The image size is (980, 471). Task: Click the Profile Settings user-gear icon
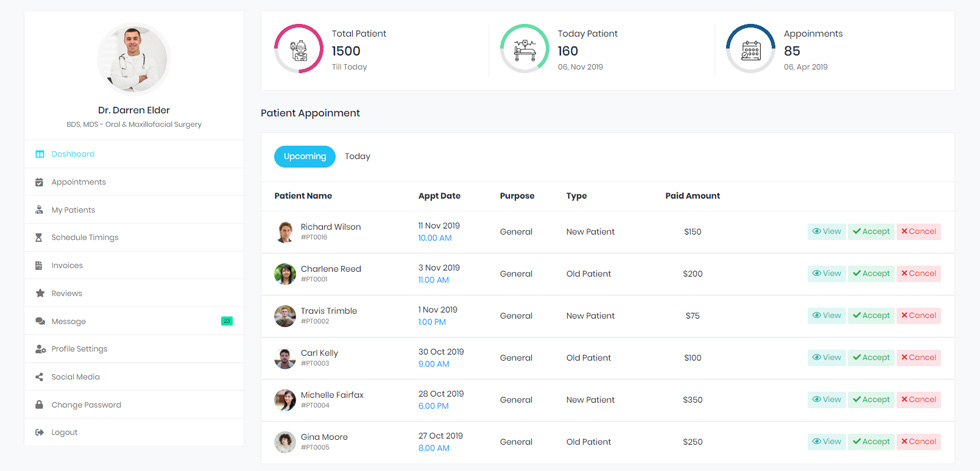[40, 349]
